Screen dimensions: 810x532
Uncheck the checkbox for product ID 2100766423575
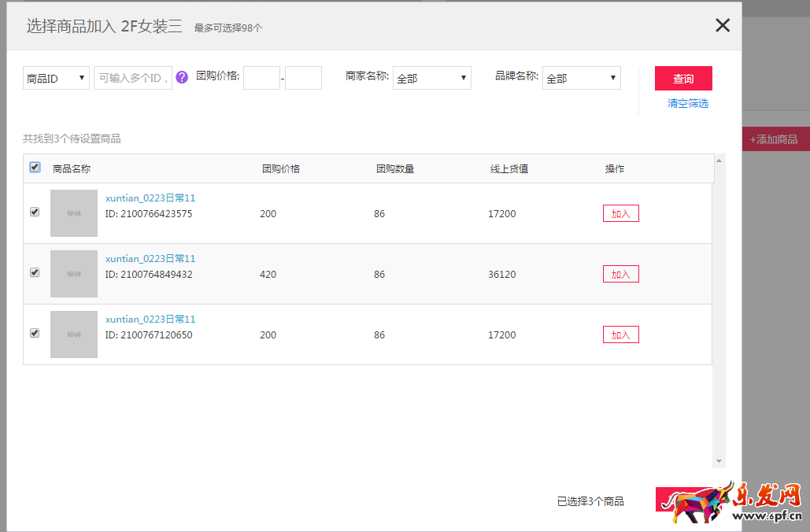coord(34,212)
